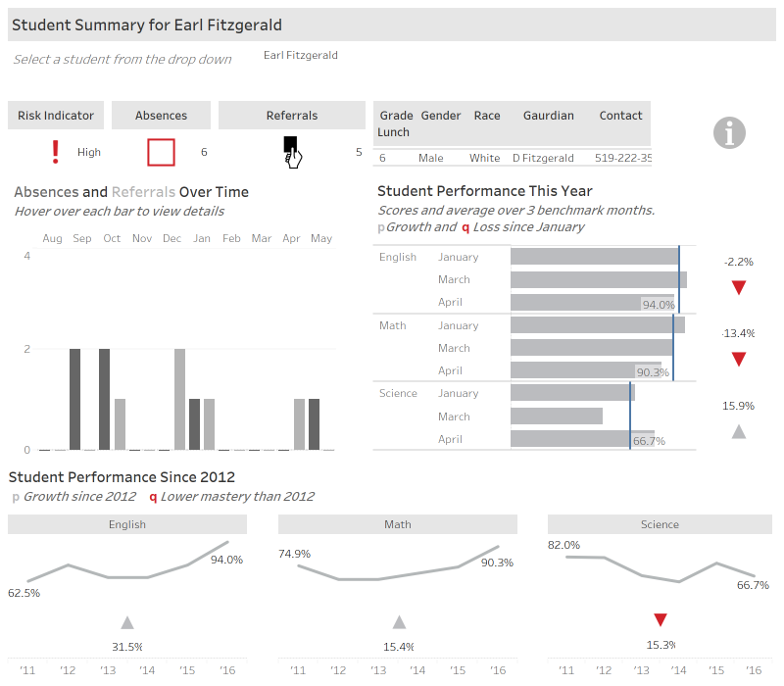Open the Earl Fitzgerald student dropdown
This screenshot has height=686, width=784.
click(301, 56)
